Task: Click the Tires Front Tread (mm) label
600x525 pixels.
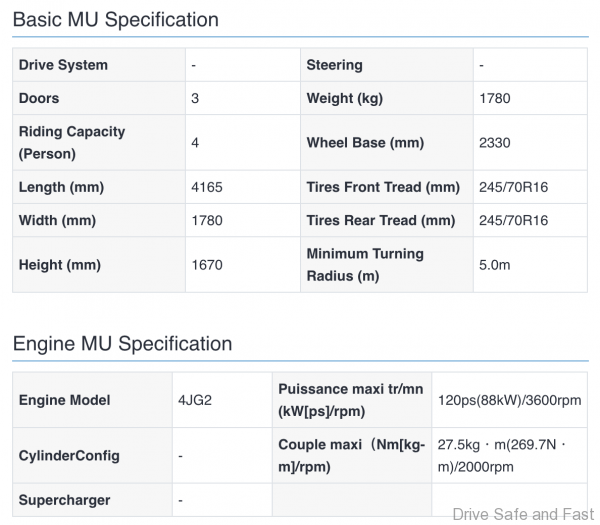Action: [x=382, y=187]
